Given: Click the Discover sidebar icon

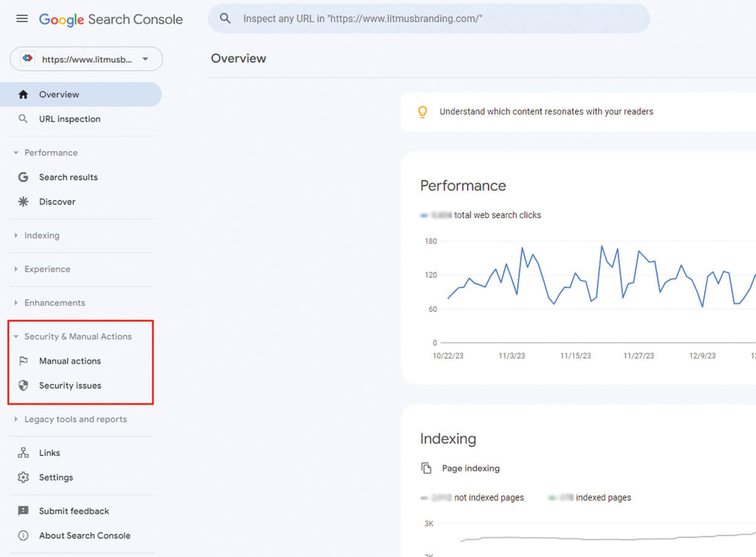Looking at the screenshot, I should (23, 201).
